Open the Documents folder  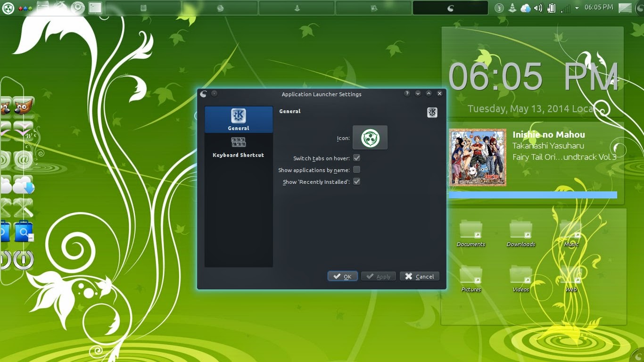(471, 234)
